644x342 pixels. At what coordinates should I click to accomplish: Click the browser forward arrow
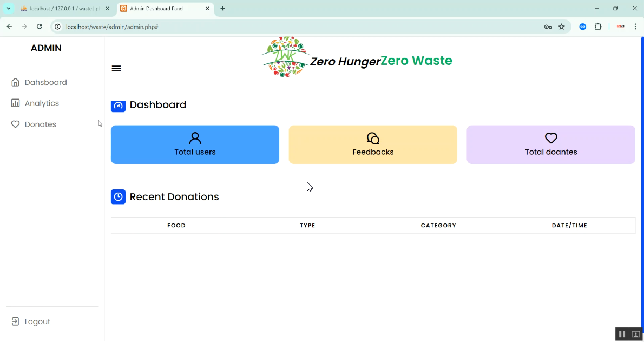[24, 27]
